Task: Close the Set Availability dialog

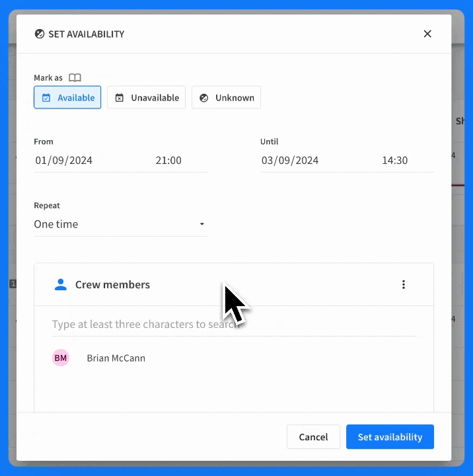Action: click(x=427, y=34)
